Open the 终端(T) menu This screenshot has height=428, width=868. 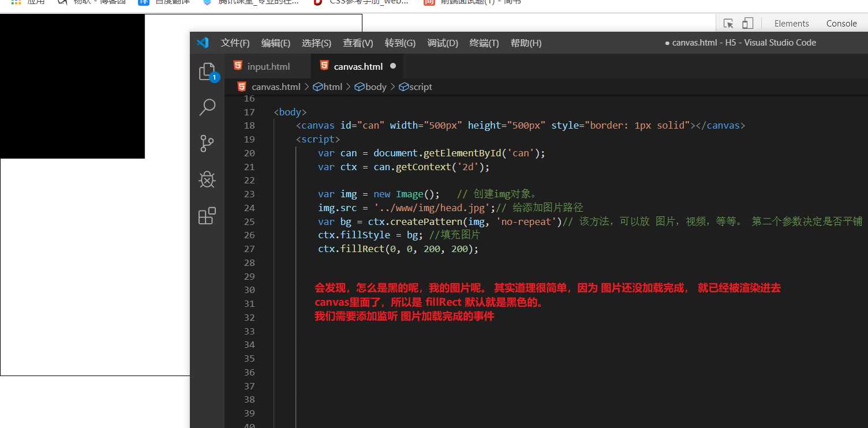click(484, 43)
